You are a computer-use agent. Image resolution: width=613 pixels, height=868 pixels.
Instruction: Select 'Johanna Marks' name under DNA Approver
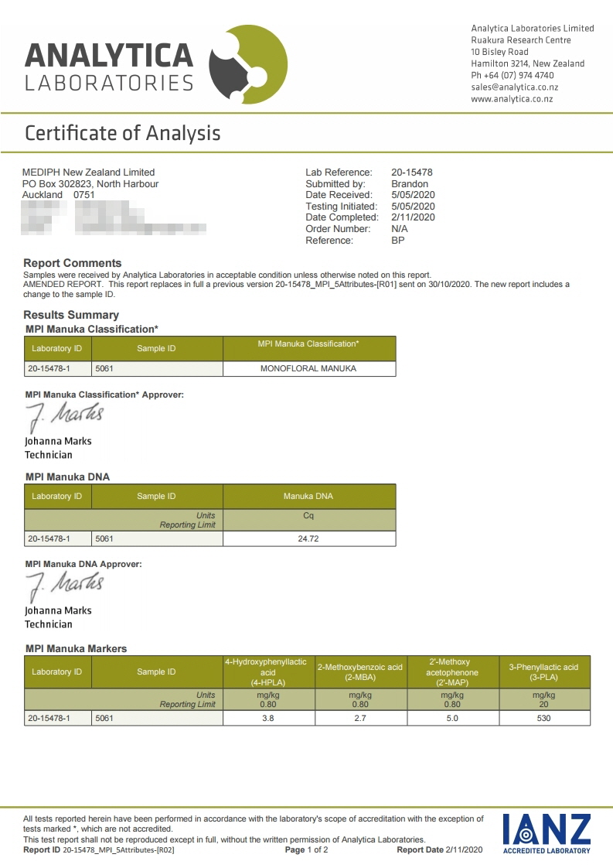click(58, 610)
